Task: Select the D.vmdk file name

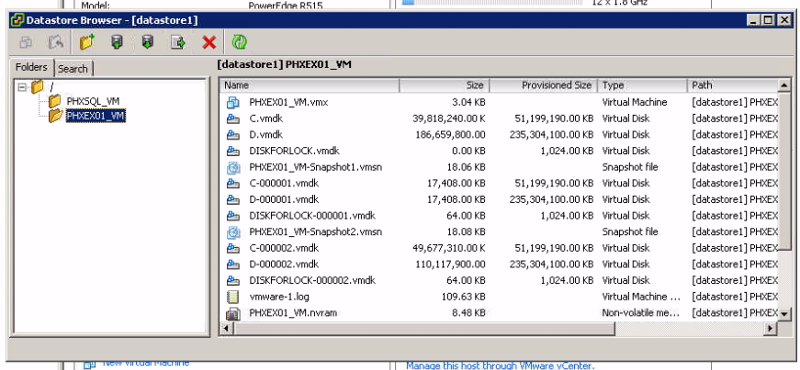Action: (266, 135)
